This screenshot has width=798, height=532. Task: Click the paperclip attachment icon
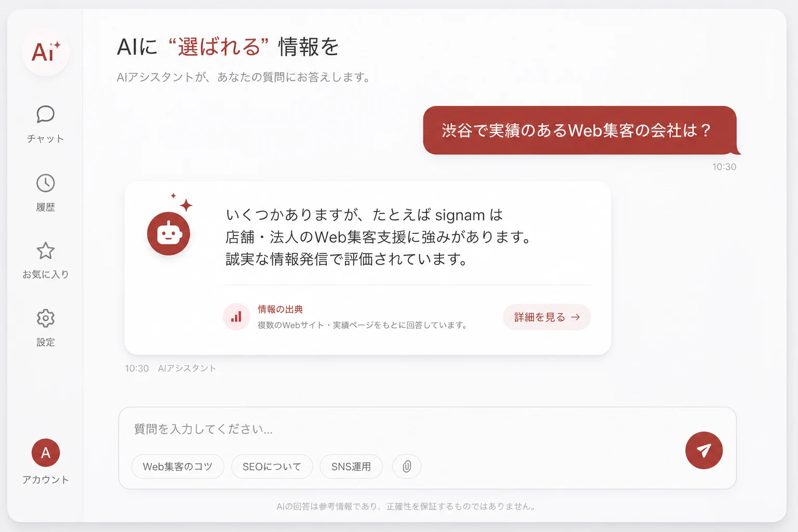tap(407, 467)
